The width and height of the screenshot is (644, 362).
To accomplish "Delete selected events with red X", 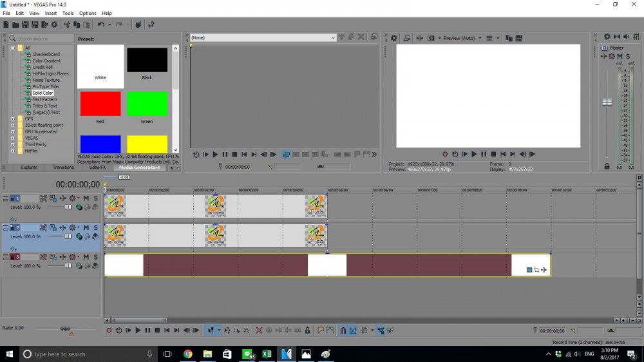I will (x=259, y=330).
